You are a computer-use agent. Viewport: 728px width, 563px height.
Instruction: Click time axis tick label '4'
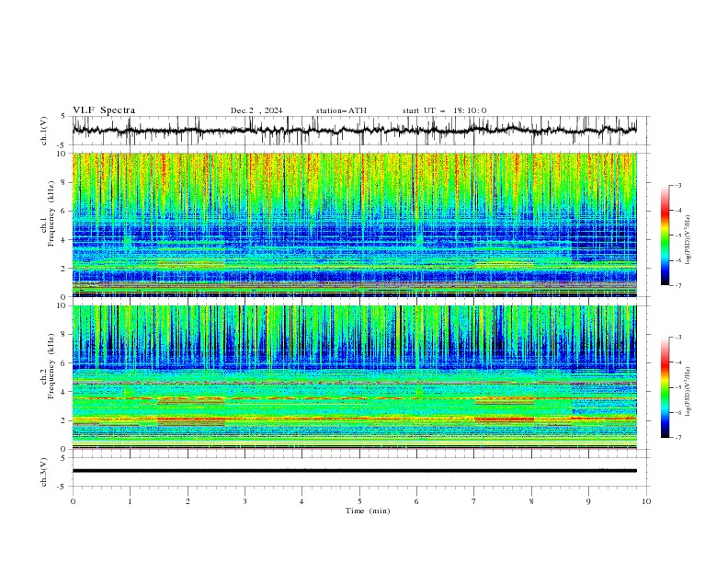pos(301,501)
